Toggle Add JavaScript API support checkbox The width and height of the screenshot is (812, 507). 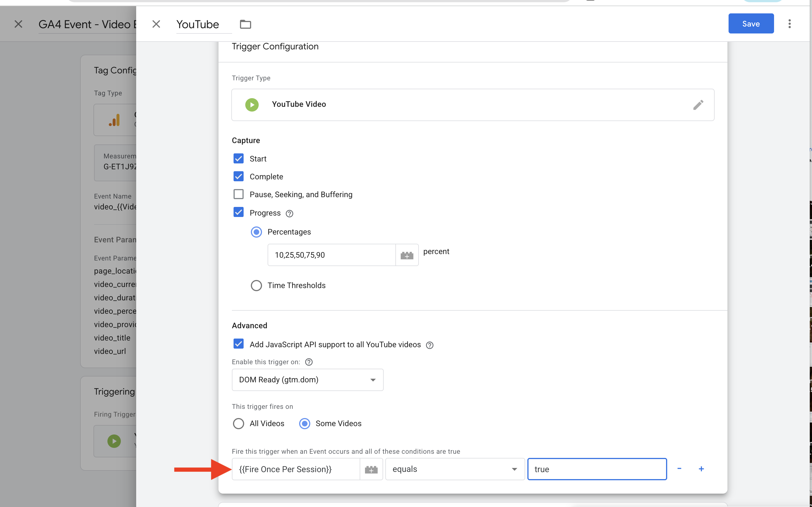[x=238, y=344]
